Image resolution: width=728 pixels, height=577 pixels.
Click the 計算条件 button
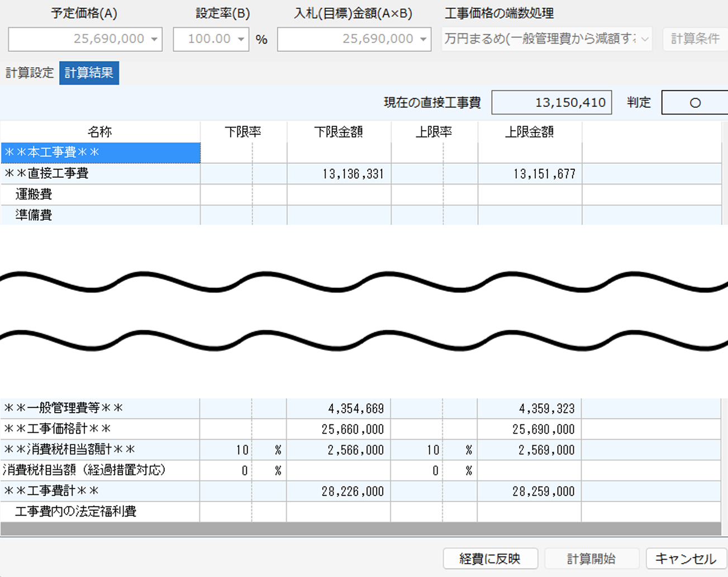pyautogui.click(x=694, y=39)
